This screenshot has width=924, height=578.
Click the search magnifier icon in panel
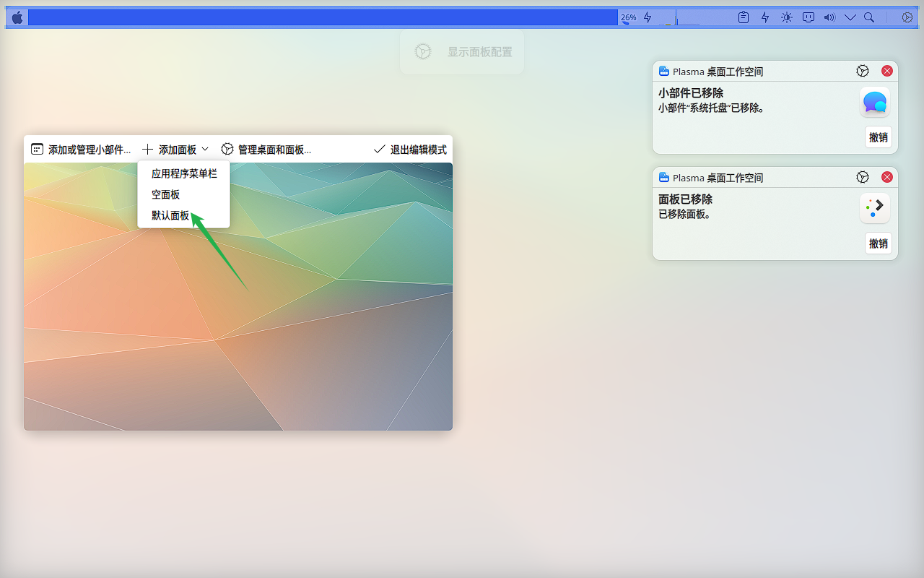870,17
